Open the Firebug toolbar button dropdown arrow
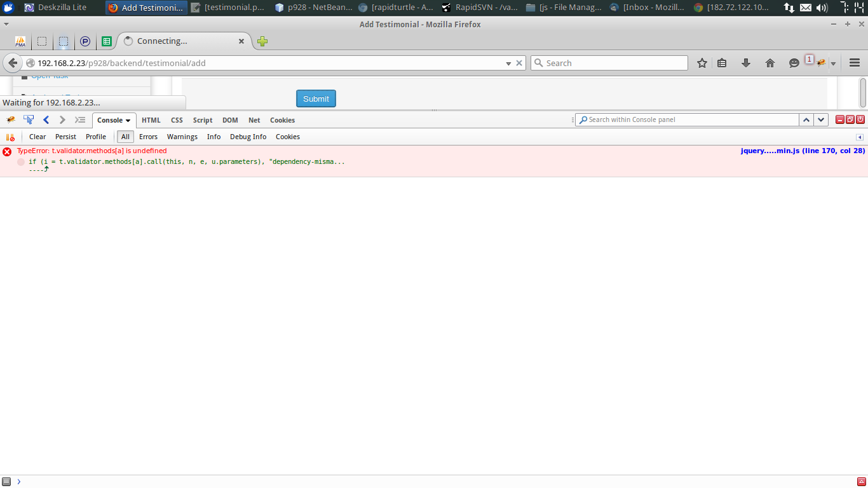The height and width of the screenshot is (488, 868). point(833,64)
